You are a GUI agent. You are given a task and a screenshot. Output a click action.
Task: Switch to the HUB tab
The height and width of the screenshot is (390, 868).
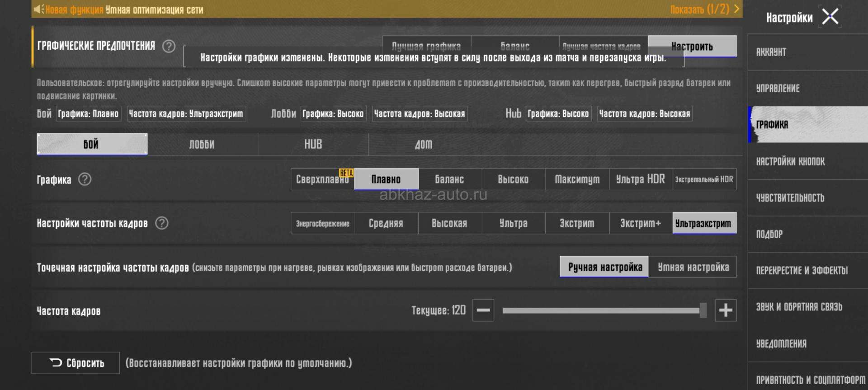(313, 144)
